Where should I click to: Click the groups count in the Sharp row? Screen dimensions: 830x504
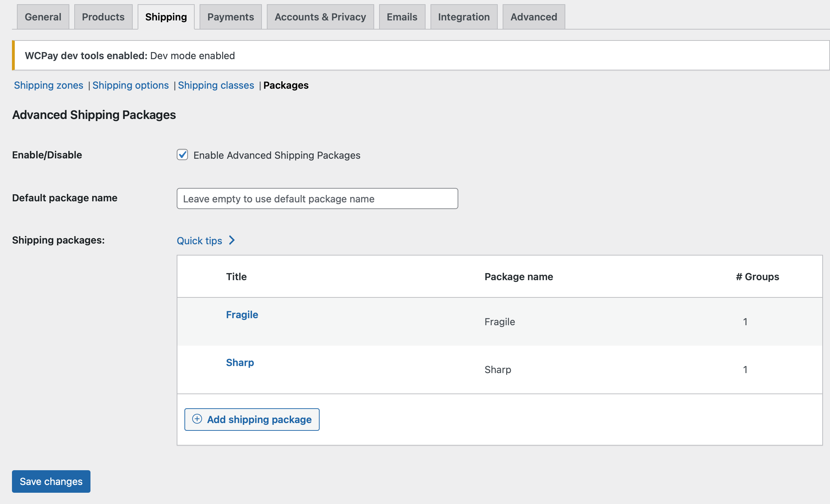pyautogui.click(x=745, y=370)
